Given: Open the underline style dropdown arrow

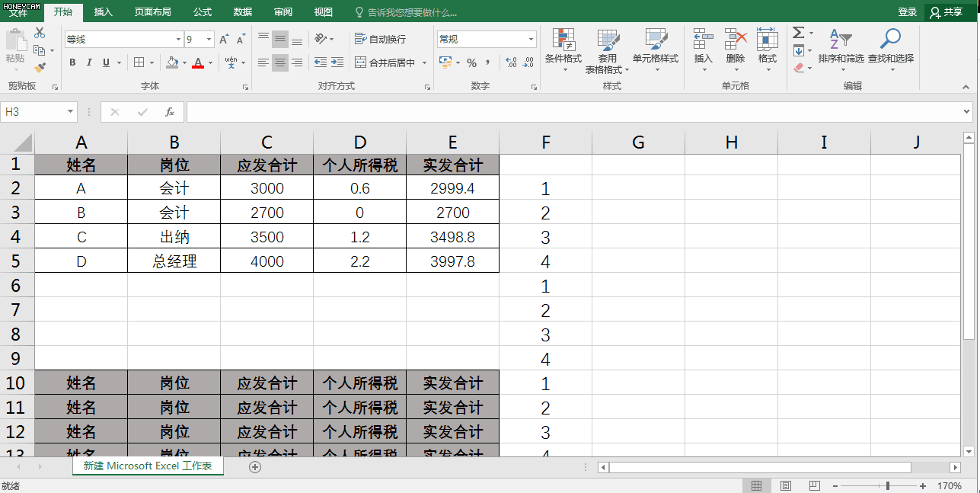Looking at the screenshot, I should (x=120, y=63).
